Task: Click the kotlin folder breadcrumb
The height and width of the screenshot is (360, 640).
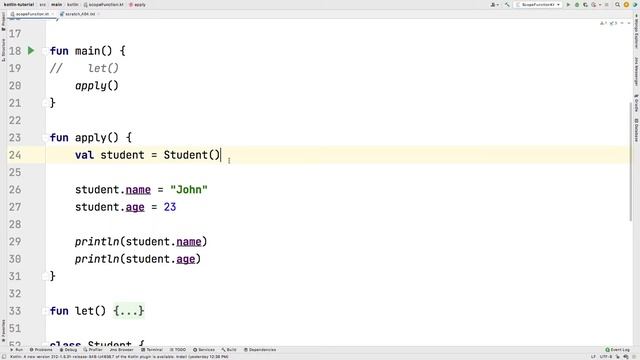Action: (x=73, y=4)
